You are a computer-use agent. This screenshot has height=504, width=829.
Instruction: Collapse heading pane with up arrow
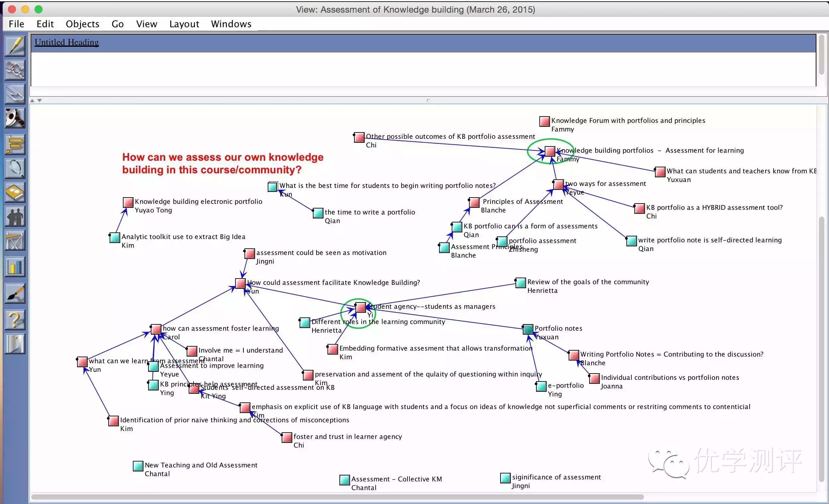(33, 101)
